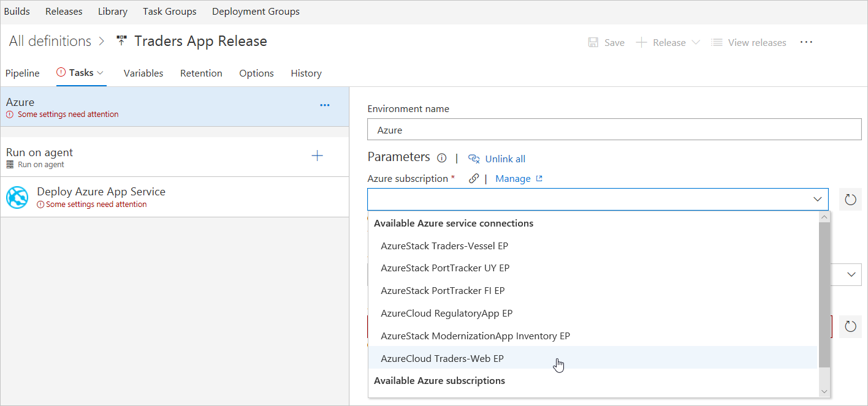The image size is (868, 406).
Task: Click Available Azure service connections header
Action: click(x=453, y=223)
